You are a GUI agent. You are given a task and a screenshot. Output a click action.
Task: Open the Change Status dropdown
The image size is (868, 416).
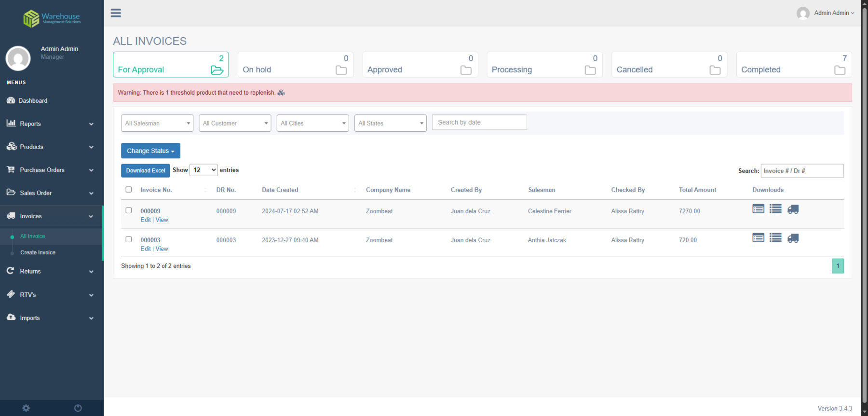150,151
